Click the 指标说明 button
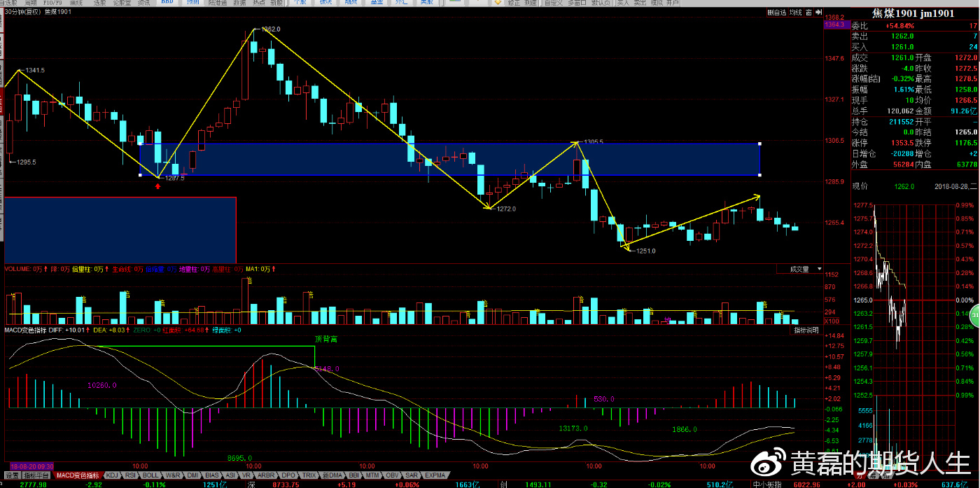Image resolution: width=980 pixels, height=488 pixels. 806,330
